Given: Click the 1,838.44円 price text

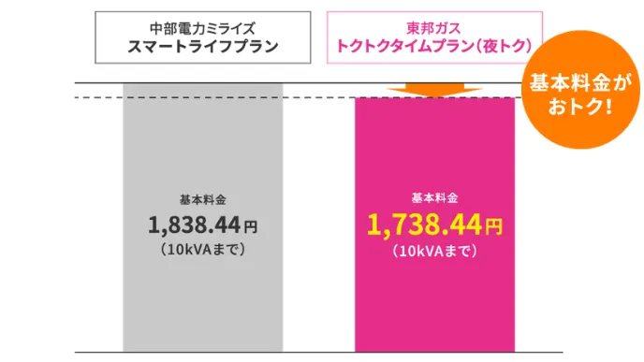Looking at the screenshot, I should (203, 225).
